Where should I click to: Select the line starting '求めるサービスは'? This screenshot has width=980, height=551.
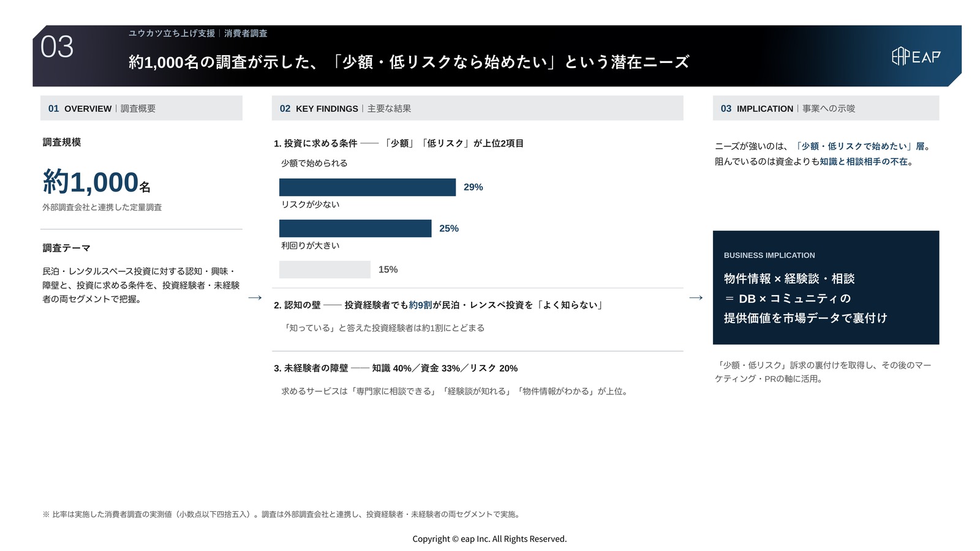tap(456, 391)
